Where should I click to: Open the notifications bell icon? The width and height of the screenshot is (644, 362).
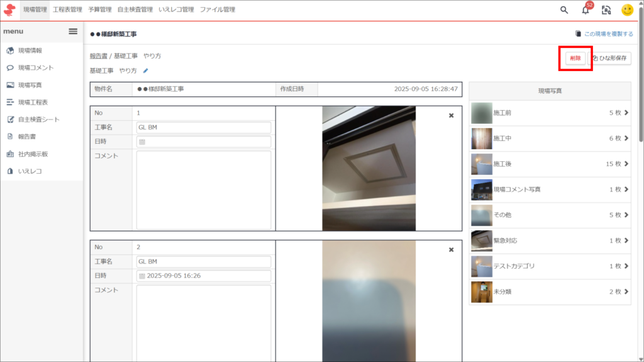(x=586, y=10)
